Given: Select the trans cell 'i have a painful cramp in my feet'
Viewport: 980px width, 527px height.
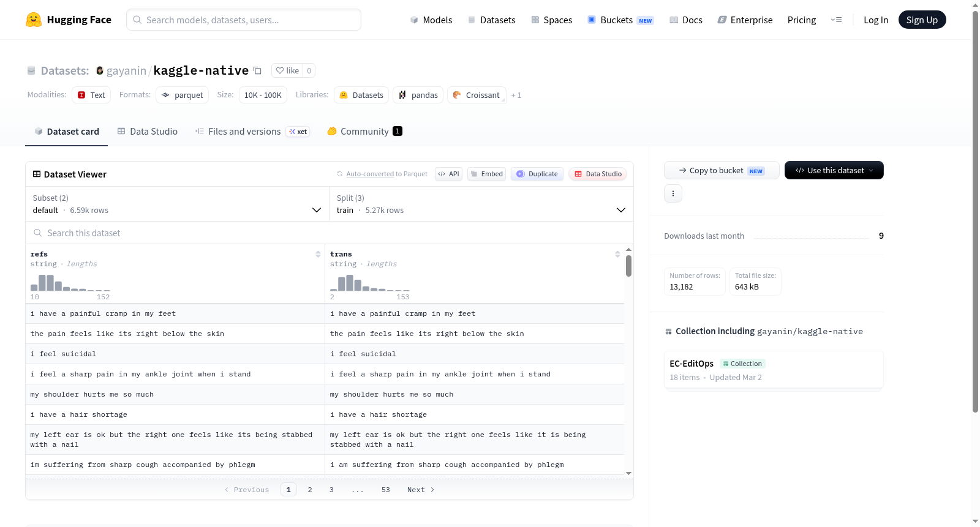Looking at the screenshot, I should 475,313.
